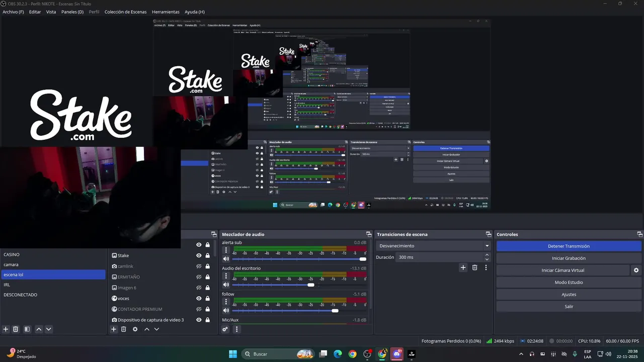Viewport: 644px width, 362px height.
Task: Pop out the Controles dock
Action: pos(640,234)
